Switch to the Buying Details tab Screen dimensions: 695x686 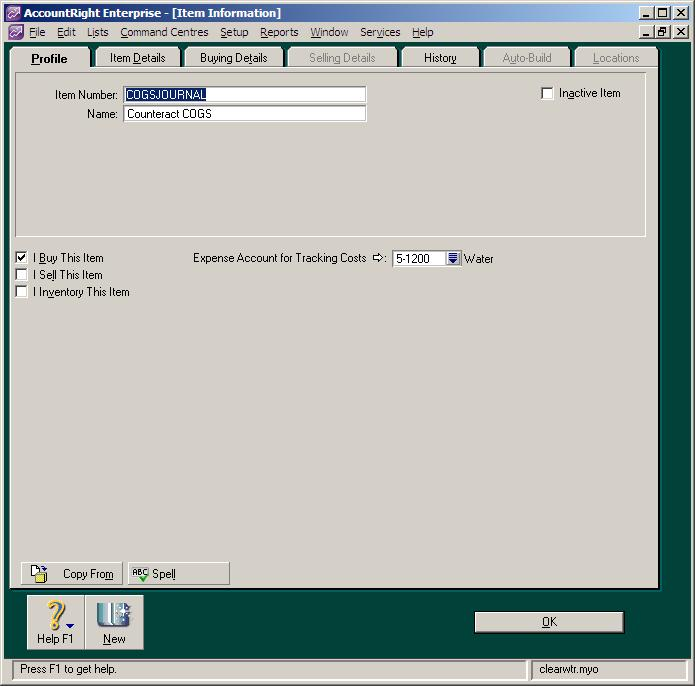(234, 58)
